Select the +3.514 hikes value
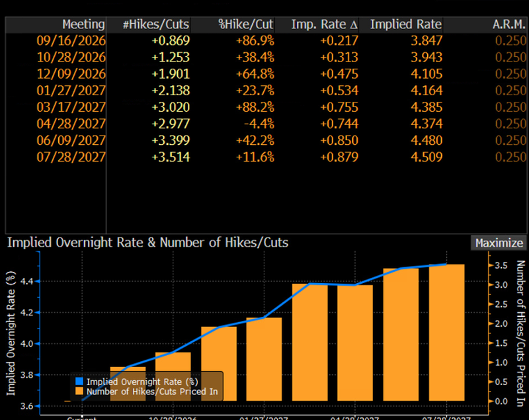Image resolution: width=529 pixels, height=420 pixels. click(x=171, y=157)
